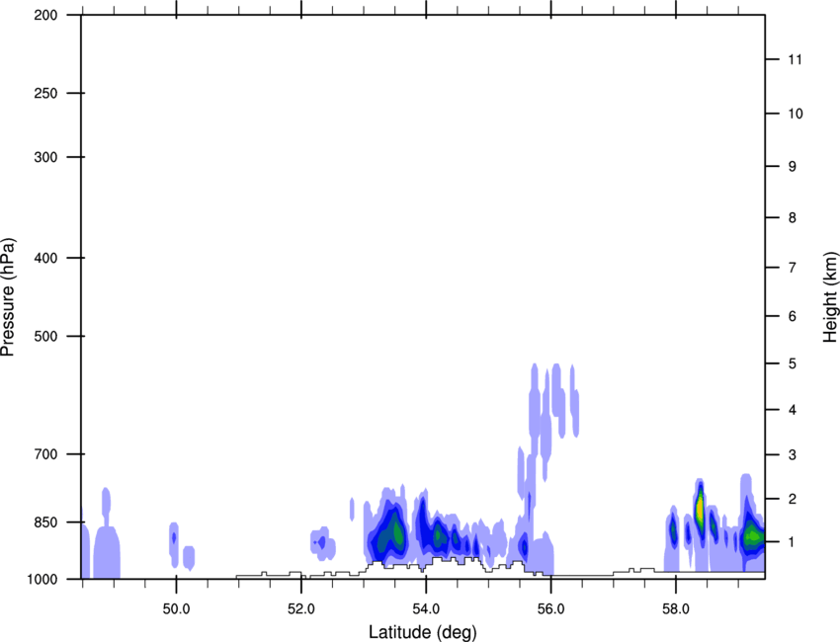
Task: Click the 58.0 latitude tick label
Action: coord(676,609)
